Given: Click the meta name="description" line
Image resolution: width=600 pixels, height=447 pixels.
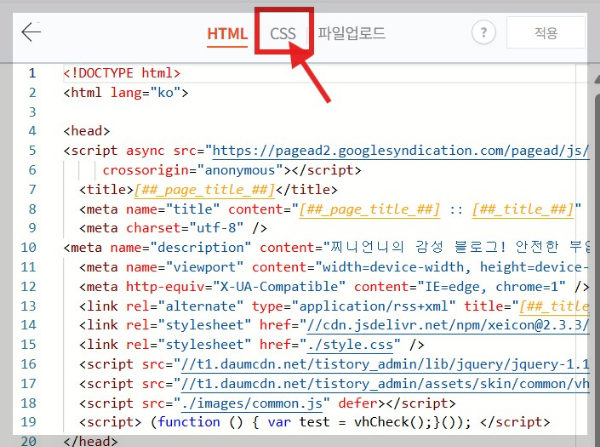Looking at the screenshot, I should pyautogui.click(x=326, y=248).
